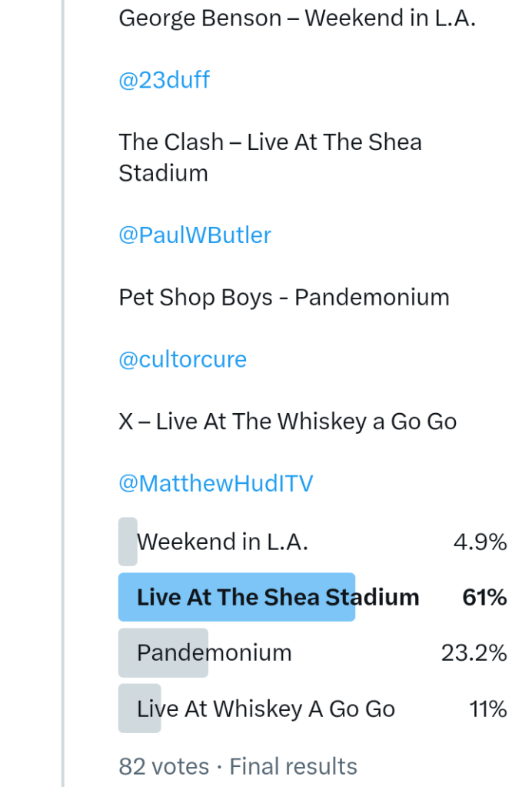This screenshot has width=532, height=787.
Task: Click the 61% poll result figure
Action: [x=484, y=598]
